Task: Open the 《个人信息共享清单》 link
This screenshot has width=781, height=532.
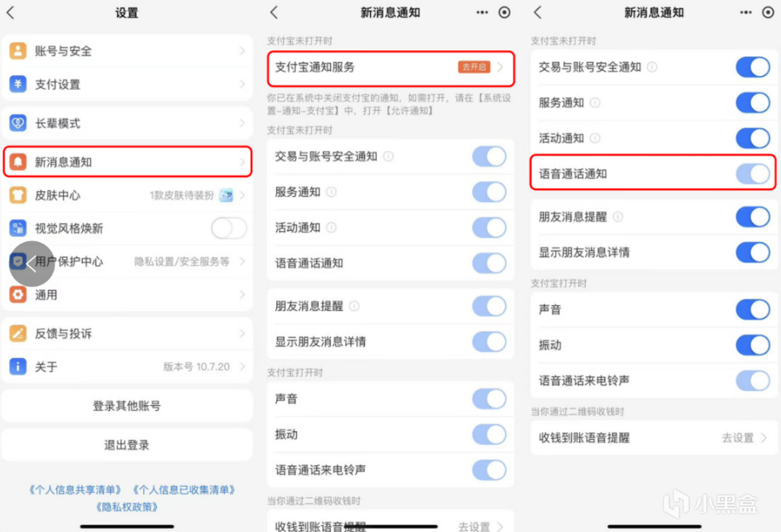Action: pyautogui.click(x=75, y=489)
